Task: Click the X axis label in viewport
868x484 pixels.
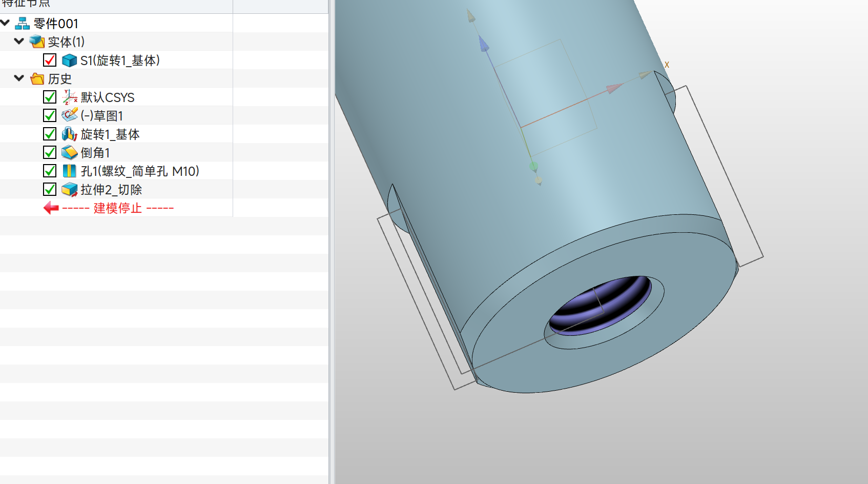Action: coord(667,65)
